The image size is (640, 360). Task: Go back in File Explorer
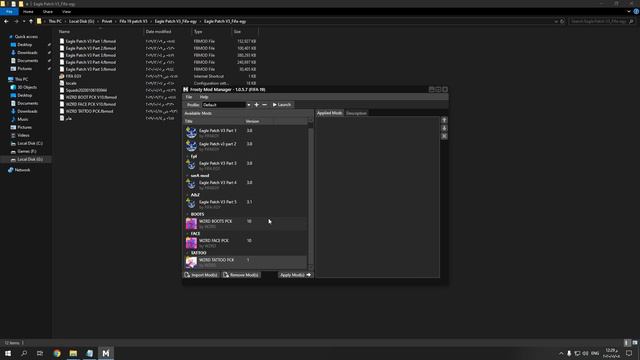6,21
